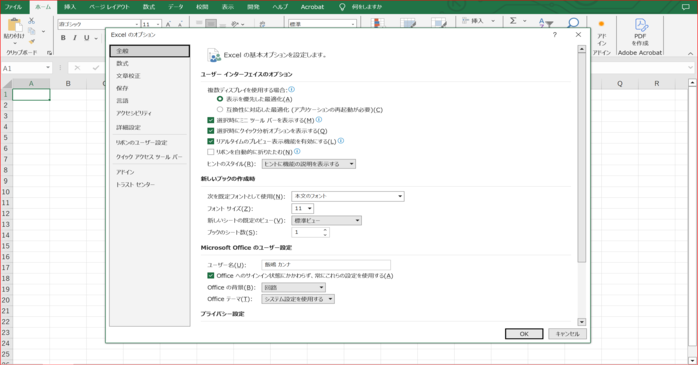Screen dimensions: 698x365
Task: Open the ribbon number format dropdown
Action: coord(353,24)
